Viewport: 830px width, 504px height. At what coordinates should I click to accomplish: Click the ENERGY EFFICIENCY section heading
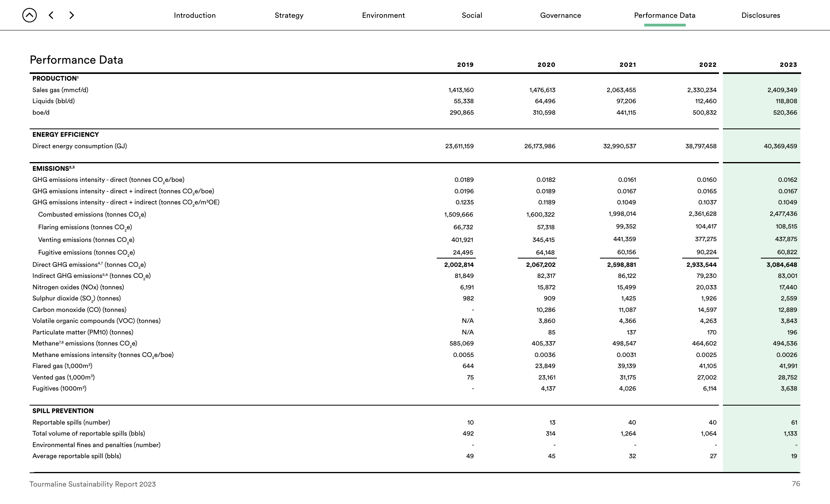pos(66,134)
